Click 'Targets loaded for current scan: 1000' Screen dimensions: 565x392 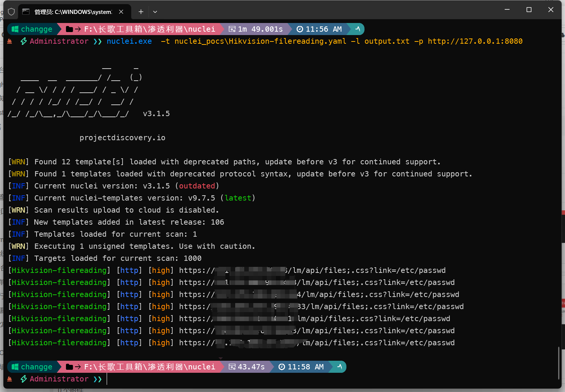coord(105,258)
